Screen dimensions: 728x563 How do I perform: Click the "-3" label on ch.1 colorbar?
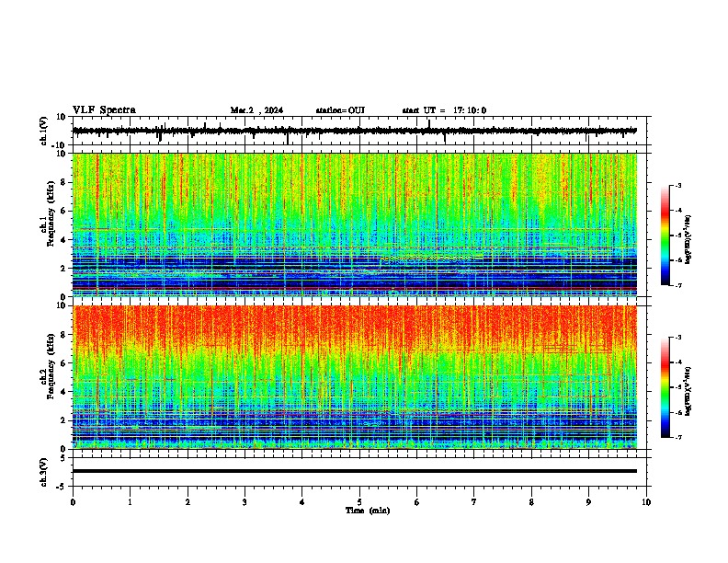[x=677, y=186]
